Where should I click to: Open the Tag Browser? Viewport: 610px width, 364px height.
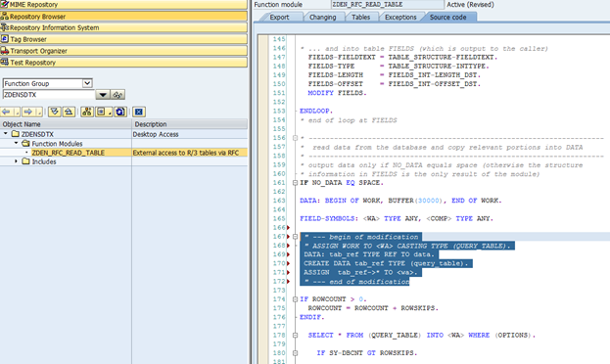pyautogui.click(x=123, y=39)
